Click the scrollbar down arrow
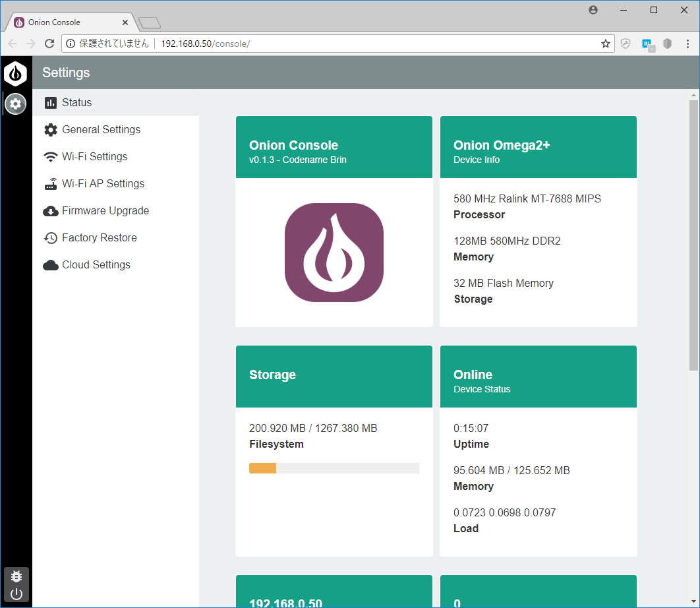The image size is (700, 608). 693,602
